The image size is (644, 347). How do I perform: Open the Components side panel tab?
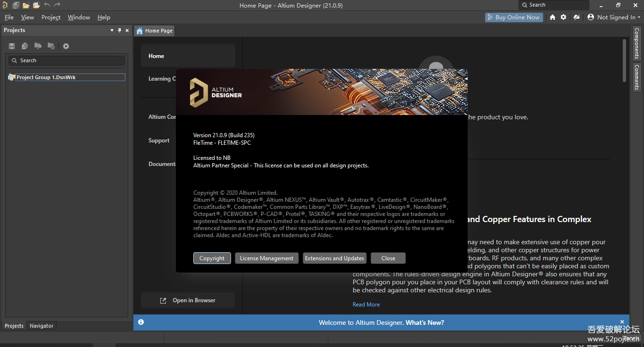[x=636, y=43]
